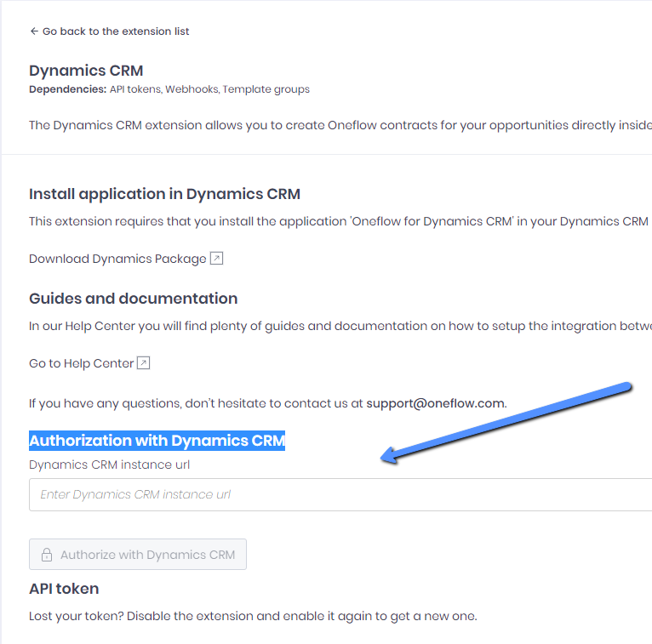Focus the Dynamics CRM instance url field
The image size is (652, 644).
(340, 494)
